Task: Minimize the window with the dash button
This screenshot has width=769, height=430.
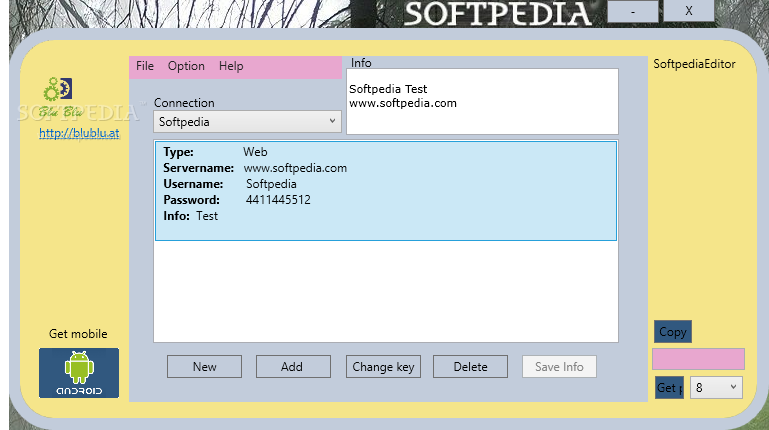Action: pyautogui.click(x=633, y=11)
